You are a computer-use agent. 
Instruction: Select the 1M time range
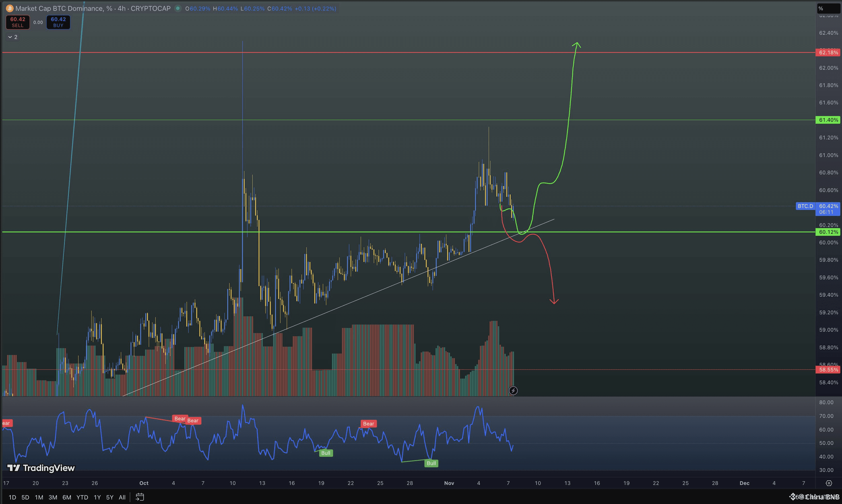pos(39,497)
